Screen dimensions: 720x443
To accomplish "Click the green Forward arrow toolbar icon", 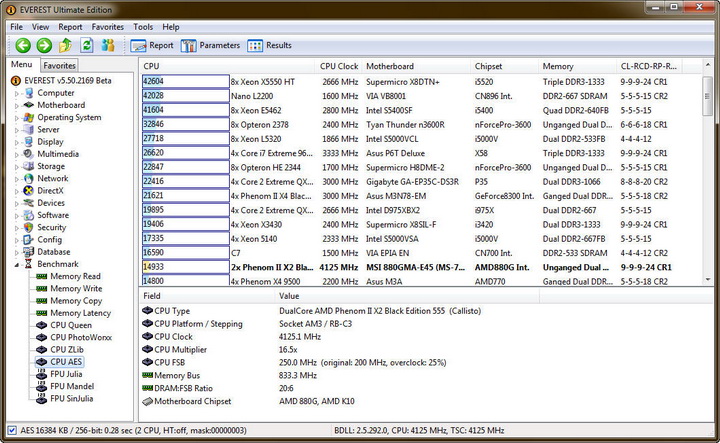I will (44, 45).
